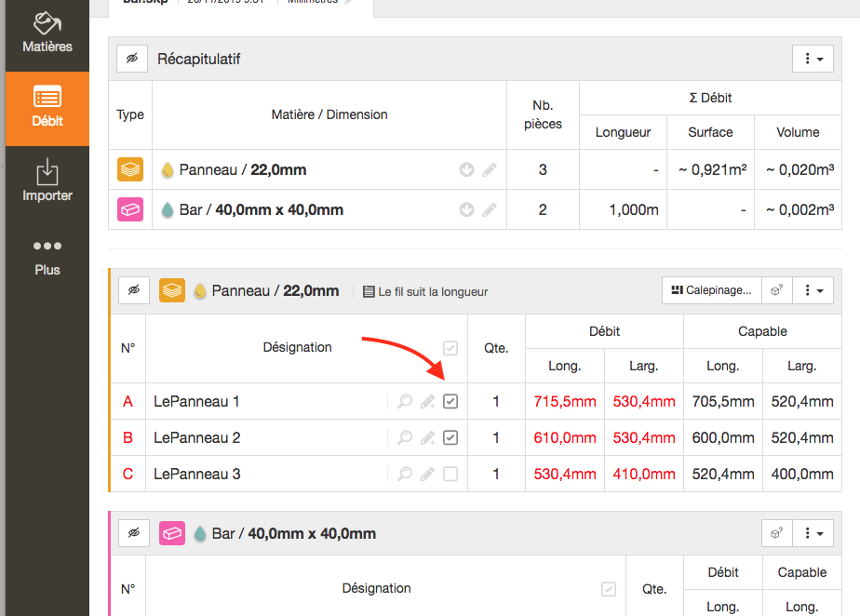Screen dimensions: 860x616
Task: Switch to the Débit tab
Action: [x=47, y=108]
